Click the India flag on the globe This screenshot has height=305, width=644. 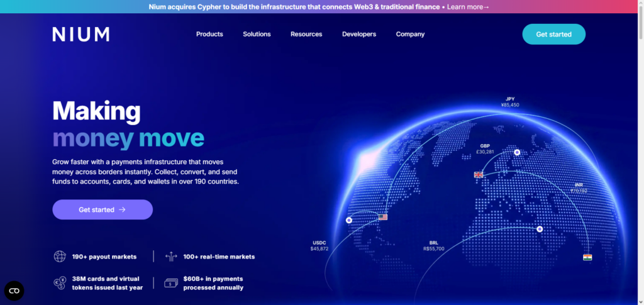[x=587, y=257]
